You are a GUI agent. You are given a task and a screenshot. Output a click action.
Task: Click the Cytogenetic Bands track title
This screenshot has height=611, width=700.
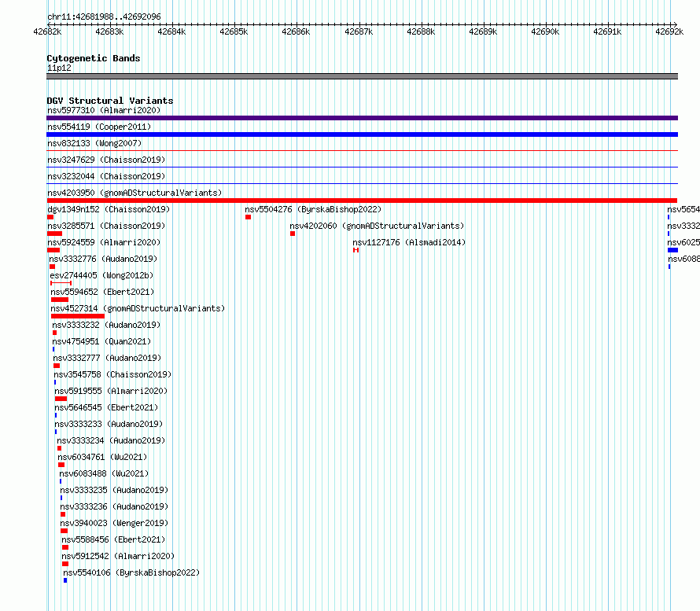click(x=94, y=58)
